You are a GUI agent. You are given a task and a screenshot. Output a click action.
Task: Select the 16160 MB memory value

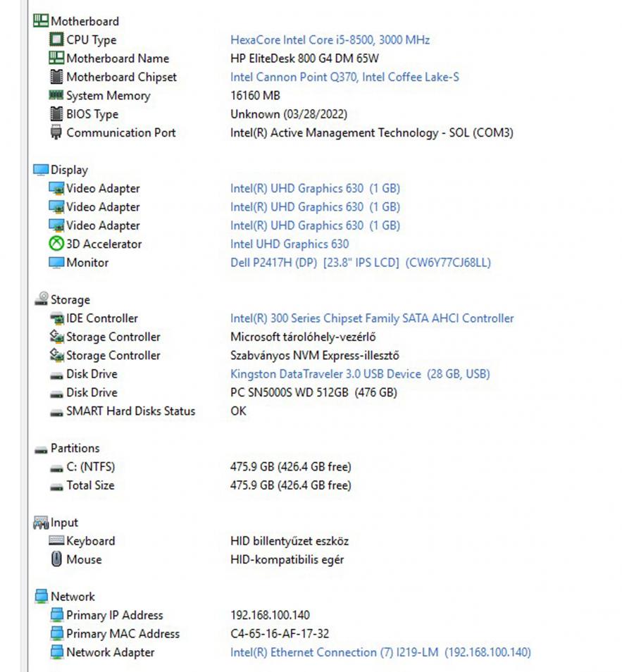(x=256, y=95)
